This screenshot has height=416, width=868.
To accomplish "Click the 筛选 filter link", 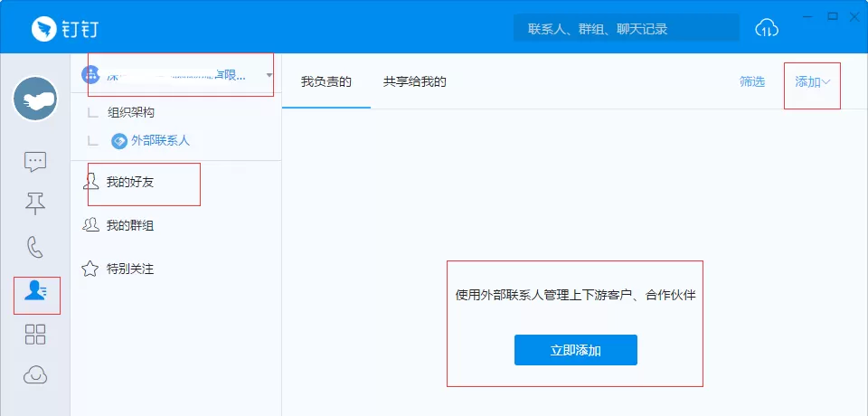I will (752, 82).
